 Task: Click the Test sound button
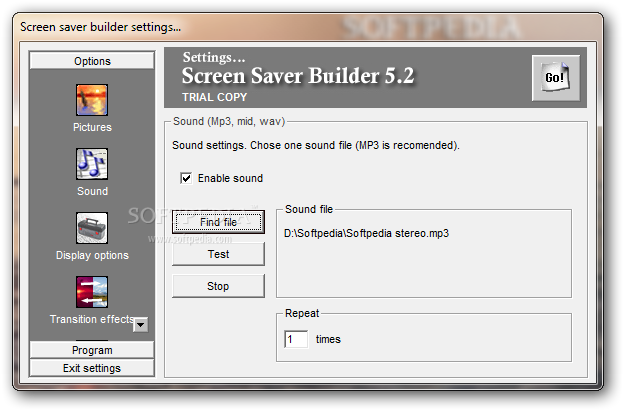[x=218, y=254]
